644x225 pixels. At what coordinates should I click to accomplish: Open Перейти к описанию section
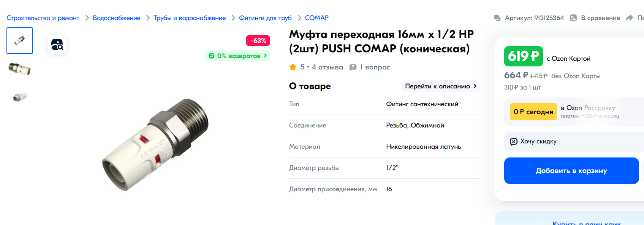pos(440,86)
